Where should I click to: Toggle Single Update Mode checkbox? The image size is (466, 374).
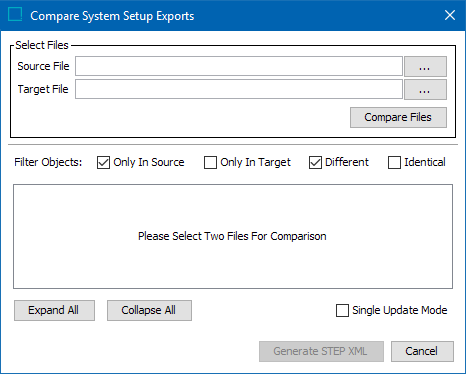point(342,310)
